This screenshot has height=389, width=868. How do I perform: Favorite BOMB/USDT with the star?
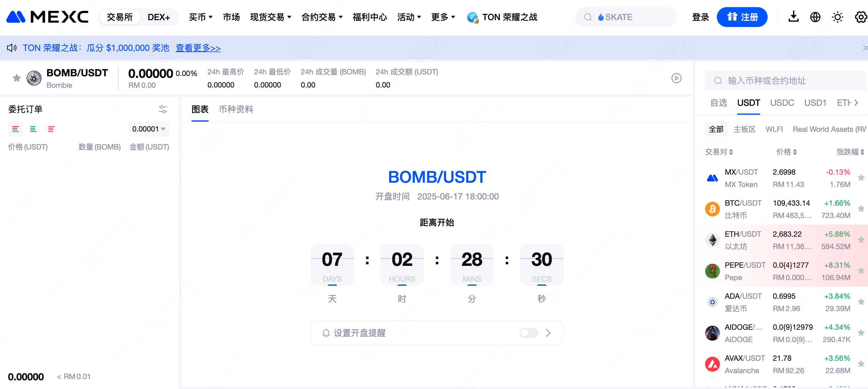click(16, 78)
